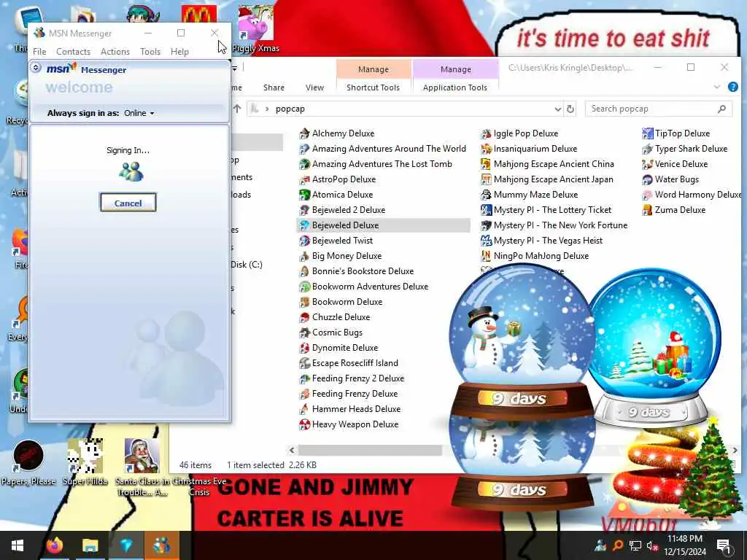
Task: Click the Mahjong Escape Ancient China icon
Action: pos(485,164)
